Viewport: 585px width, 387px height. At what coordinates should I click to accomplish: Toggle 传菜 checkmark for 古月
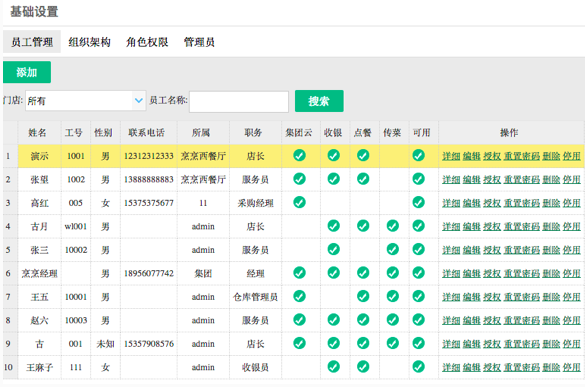392,226
